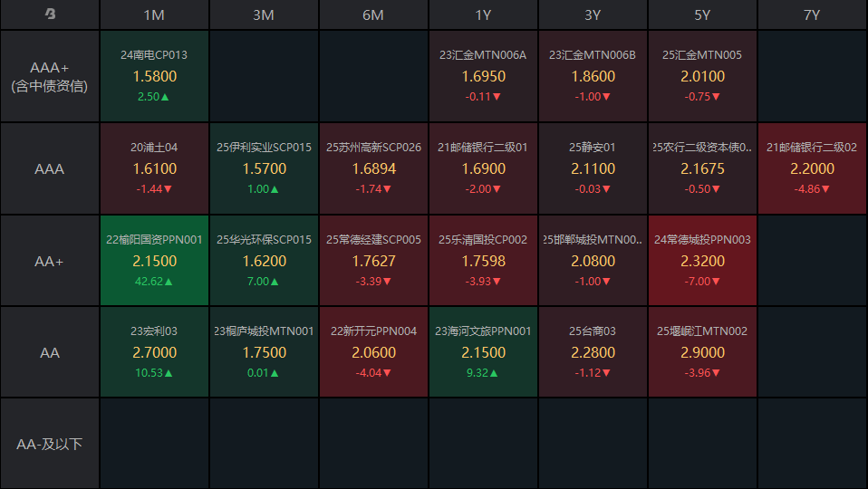Open the 23汇金MTN006A bond cell
The height and width of the screenshot is (489, 868).
click(x=483, y=77)
